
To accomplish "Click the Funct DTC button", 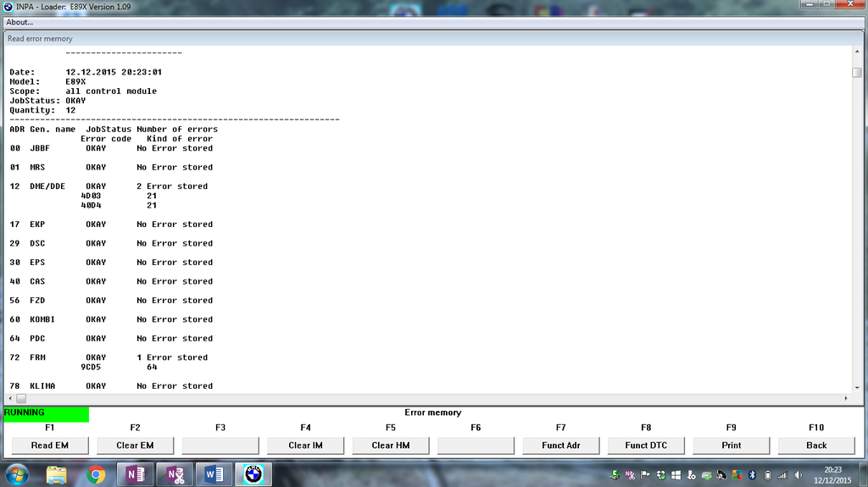I will 646,445.
